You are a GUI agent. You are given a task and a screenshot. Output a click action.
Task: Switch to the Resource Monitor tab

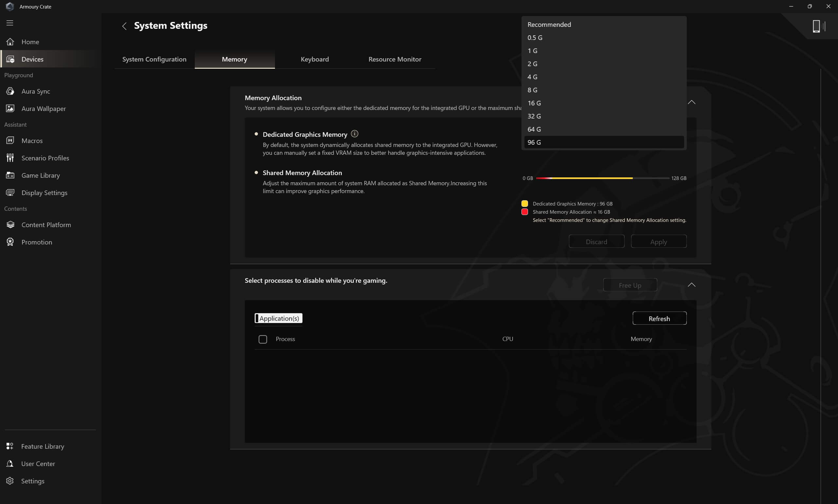click(395, 59)
